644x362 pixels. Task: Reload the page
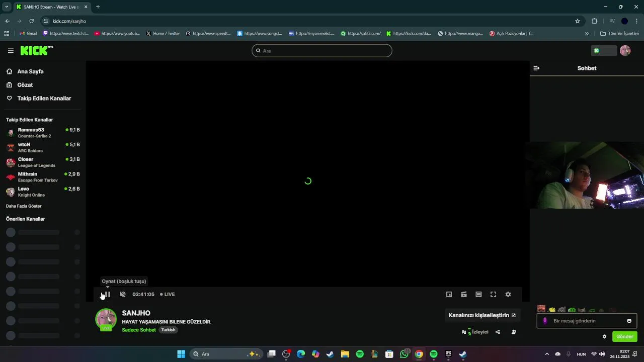(31, 21)
